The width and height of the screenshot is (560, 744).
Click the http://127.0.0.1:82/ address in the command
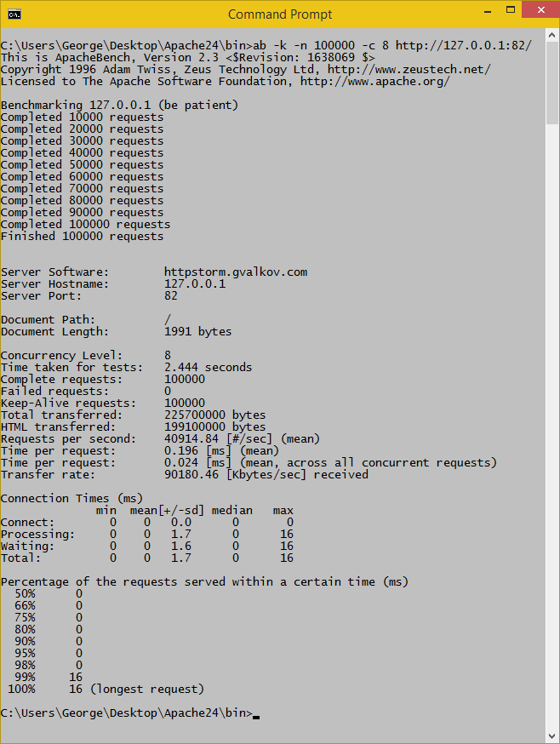(x=463, y=46)
